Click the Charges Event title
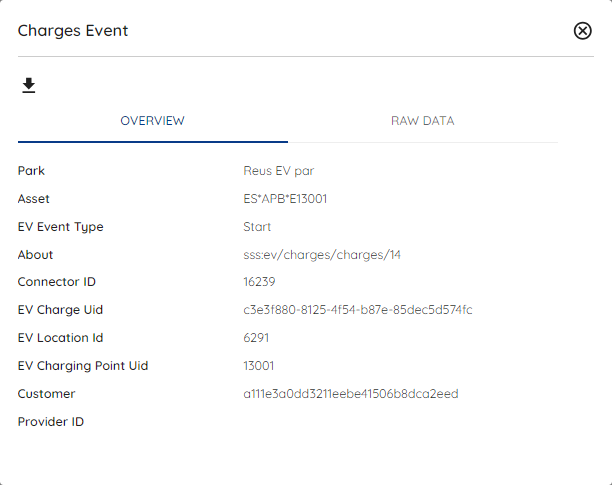Viewport: 612px width, 485px height. (73, 31)
